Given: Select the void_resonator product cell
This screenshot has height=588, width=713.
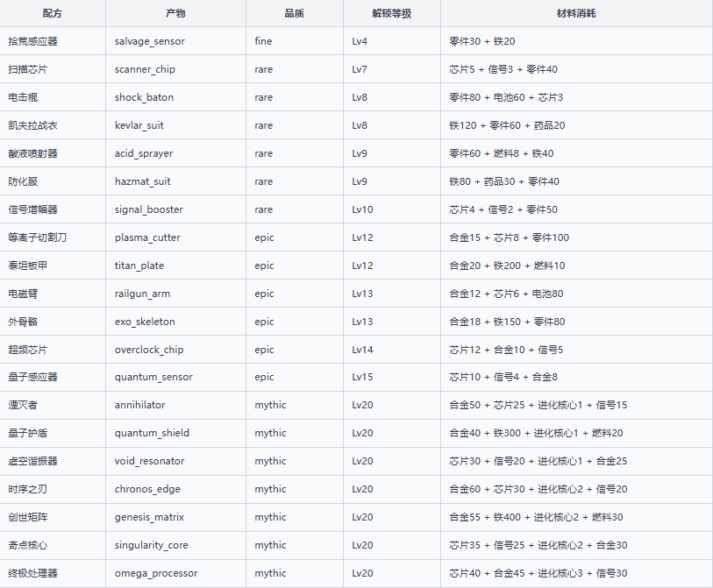Looking at the screenshot, I should pyautogui.click(x=175, y=461).
